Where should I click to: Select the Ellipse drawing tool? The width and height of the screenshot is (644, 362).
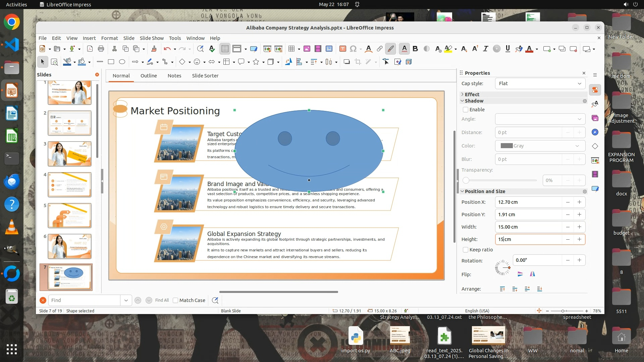click(x=122, y=62)
